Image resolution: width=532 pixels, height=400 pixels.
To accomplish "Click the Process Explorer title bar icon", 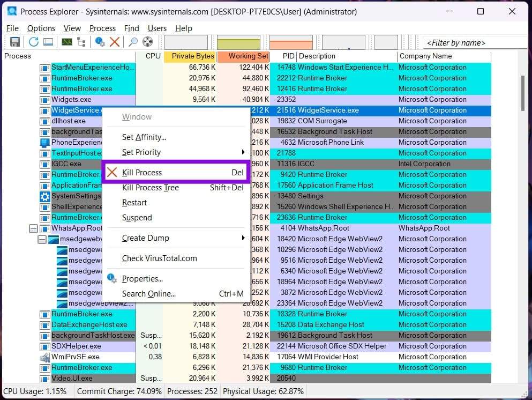I will pos(12,11).
